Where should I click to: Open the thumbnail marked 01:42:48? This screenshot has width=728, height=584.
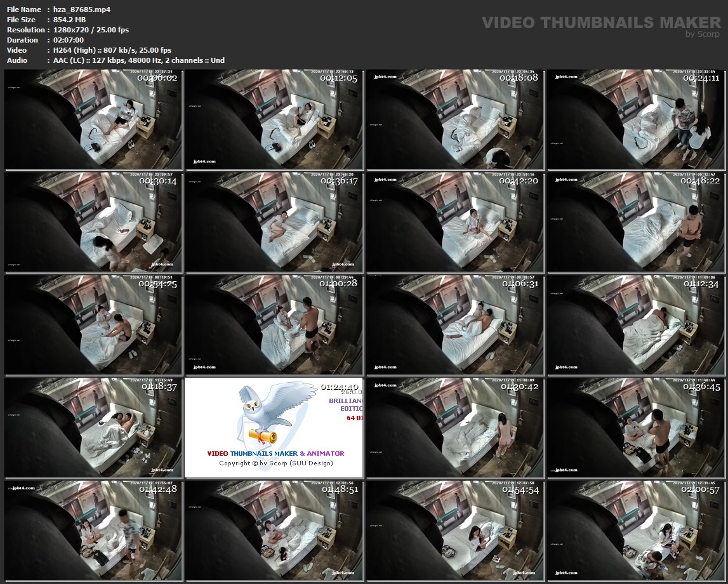point(93,531)
